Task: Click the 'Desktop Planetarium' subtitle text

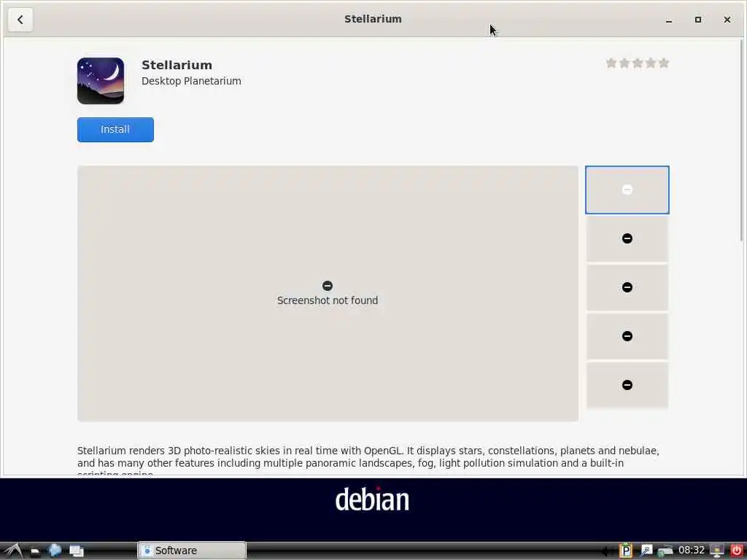Action: 191,81
